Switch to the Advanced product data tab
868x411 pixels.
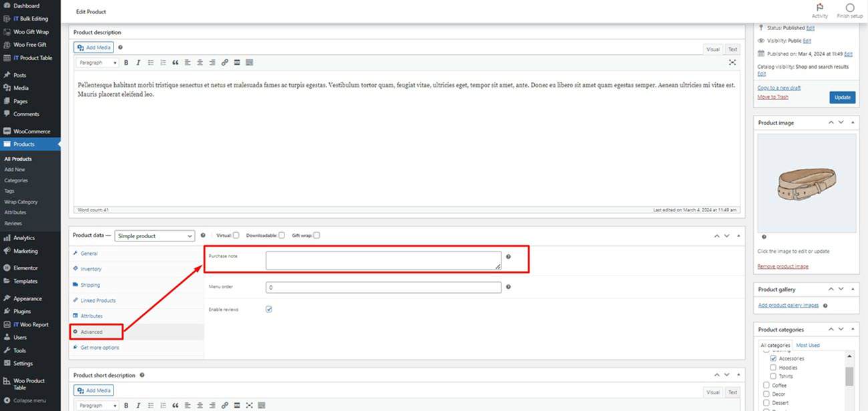[x=92, y=331]
